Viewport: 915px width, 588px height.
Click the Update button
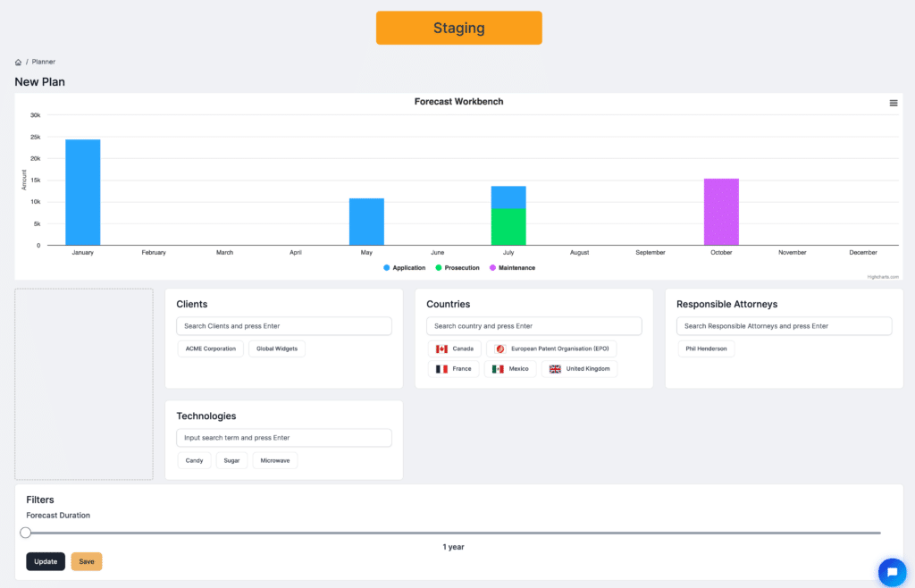(46, 561)
